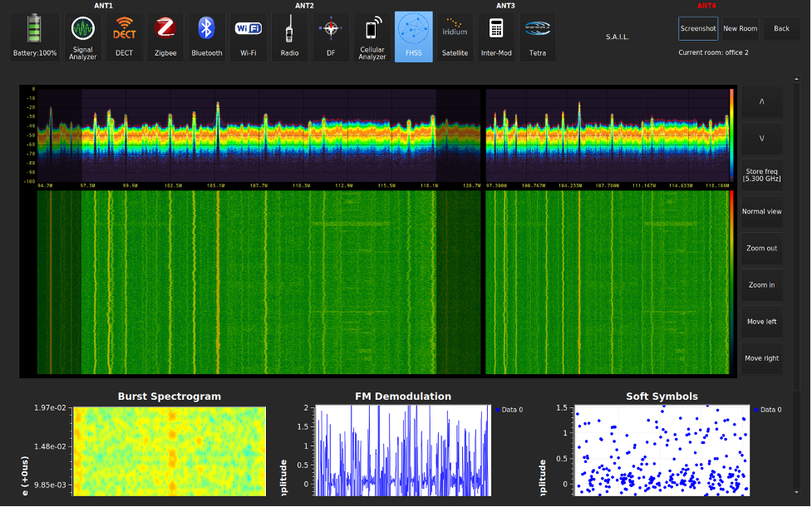Select the Radio handheld icon
The height and width of the screenshot is (507, 812).
coord(289,37)
